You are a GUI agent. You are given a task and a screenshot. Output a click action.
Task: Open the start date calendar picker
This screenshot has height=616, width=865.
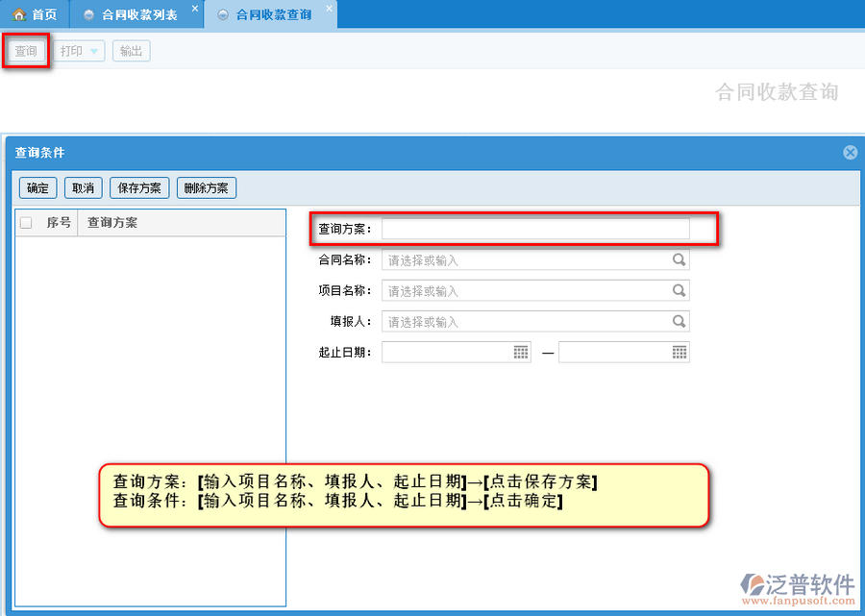[521, 352]
